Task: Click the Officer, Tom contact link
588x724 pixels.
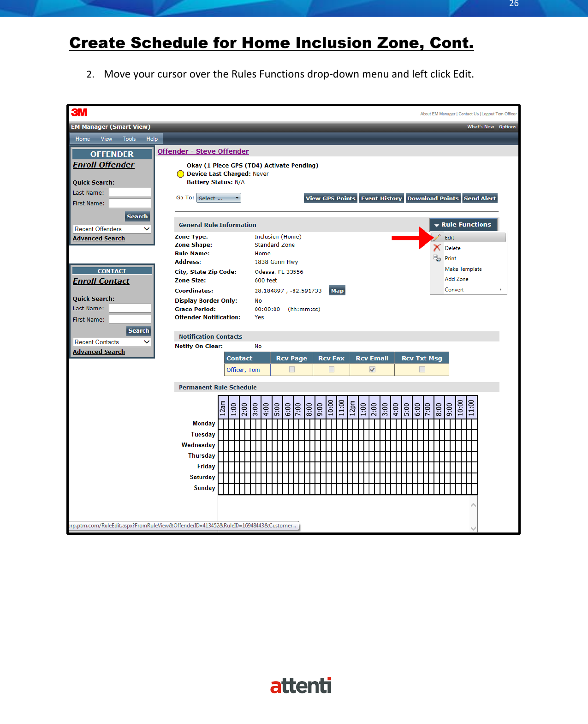Action: tap(243, 370)
